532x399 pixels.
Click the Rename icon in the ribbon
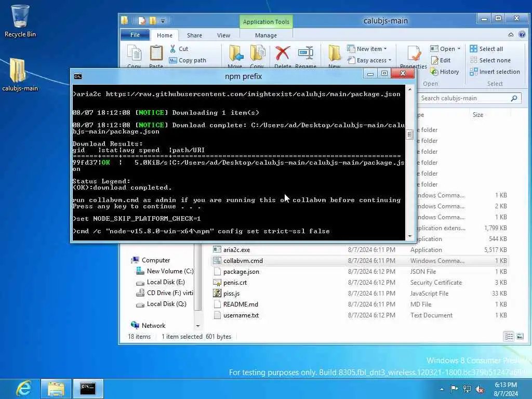(305, 54)
